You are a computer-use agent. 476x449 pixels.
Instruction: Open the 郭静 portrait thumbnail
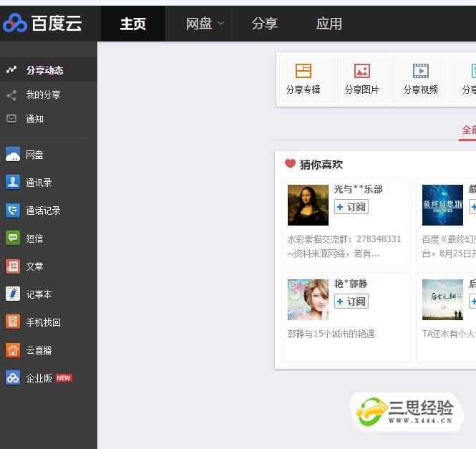308,299
